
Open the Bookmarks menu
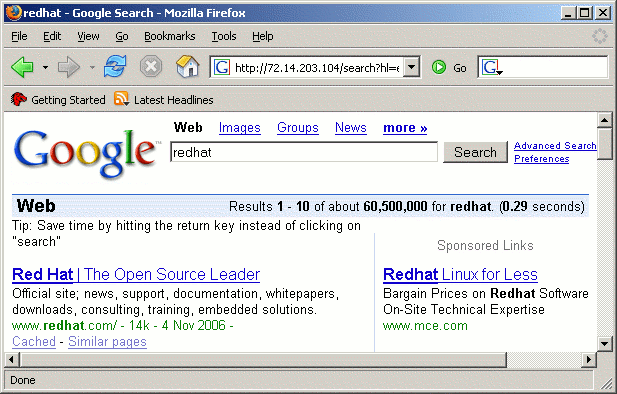170,36
